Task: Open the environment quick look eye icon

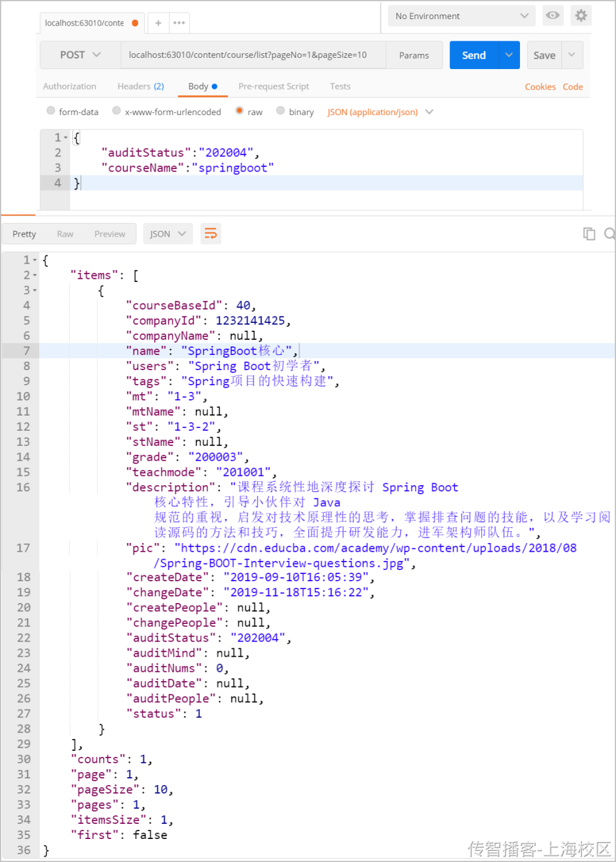Action: (x=553, y=15)
